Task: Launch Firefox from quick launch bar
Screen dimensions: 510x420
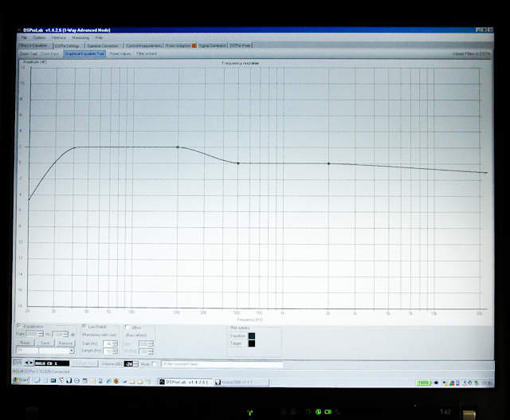Action: click(116, 381)
